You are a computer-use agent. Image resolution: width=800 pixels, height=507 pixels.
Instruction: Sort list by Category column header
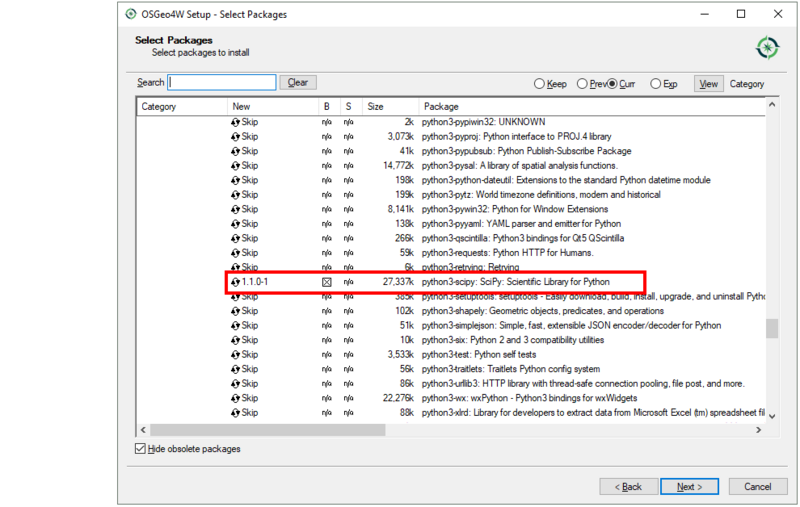click(180, 106)
